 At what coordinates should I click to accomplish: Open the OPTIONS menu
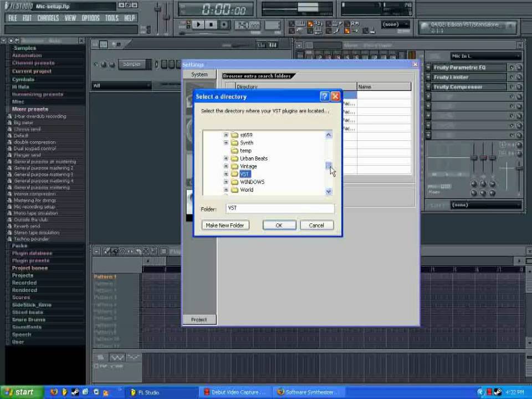pyautogui.click(x=90, y=18)
